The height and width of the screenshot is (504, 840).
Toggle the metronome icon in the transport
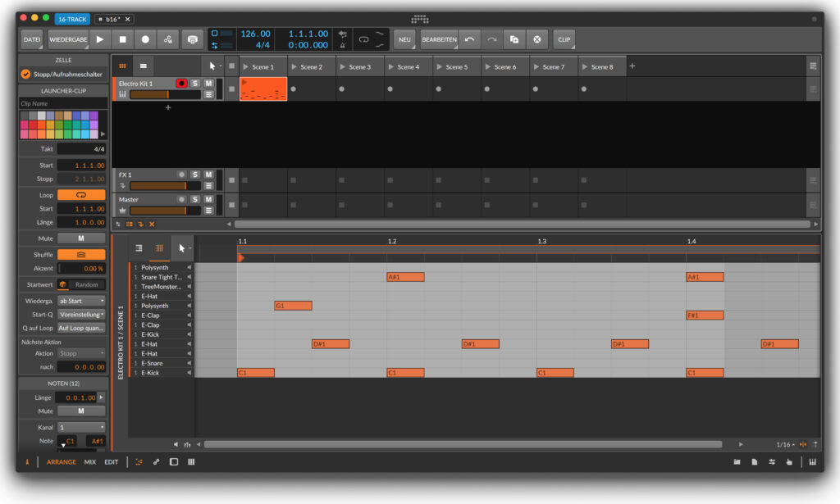[343, 45]
